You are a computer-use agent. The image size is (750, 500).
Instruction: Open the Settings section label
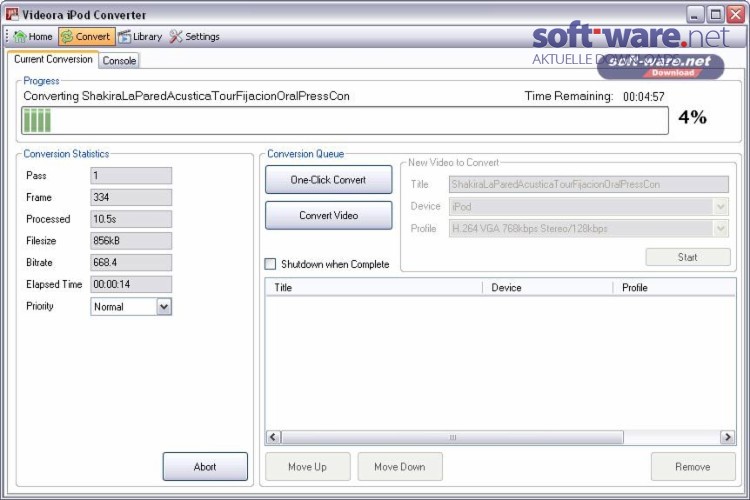pyautogui.click(x=202, y=37)
